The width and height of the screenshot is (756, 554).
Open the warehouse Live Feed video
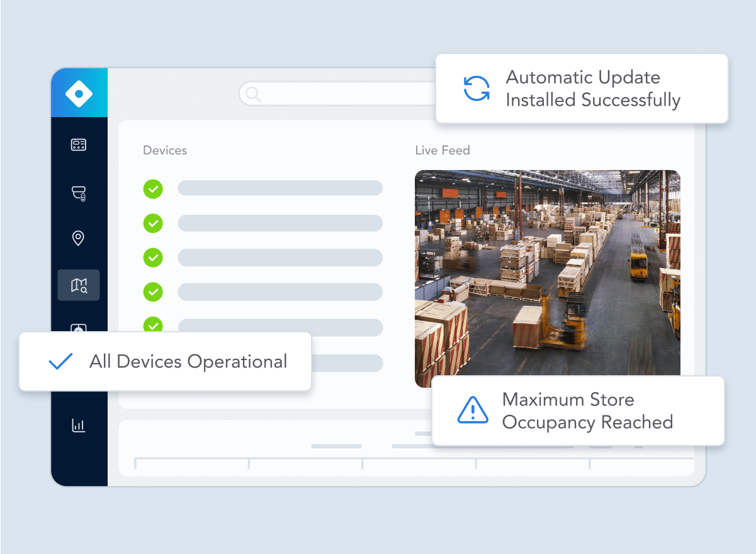(547, 271)
